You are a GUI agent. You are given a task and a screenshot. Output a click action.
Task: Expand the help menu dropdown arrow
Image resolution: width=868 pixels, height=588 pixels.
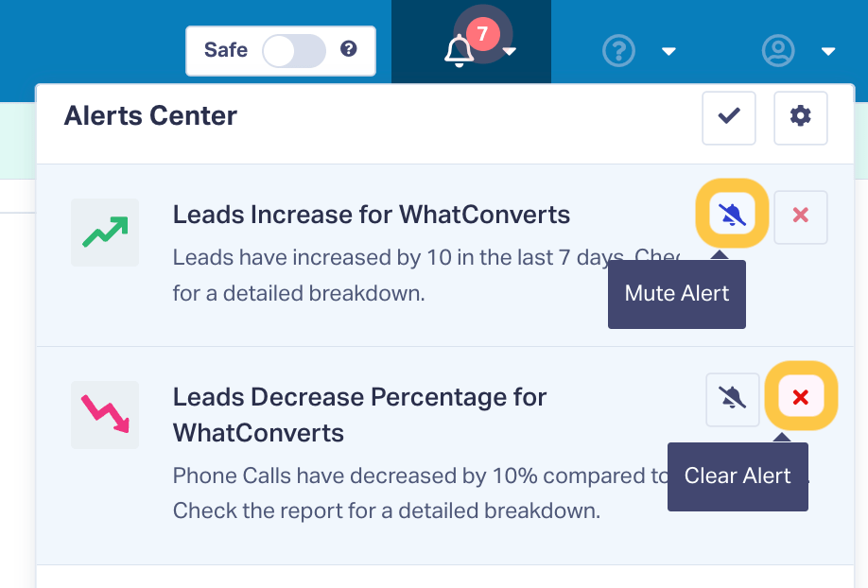pos(668,51)
